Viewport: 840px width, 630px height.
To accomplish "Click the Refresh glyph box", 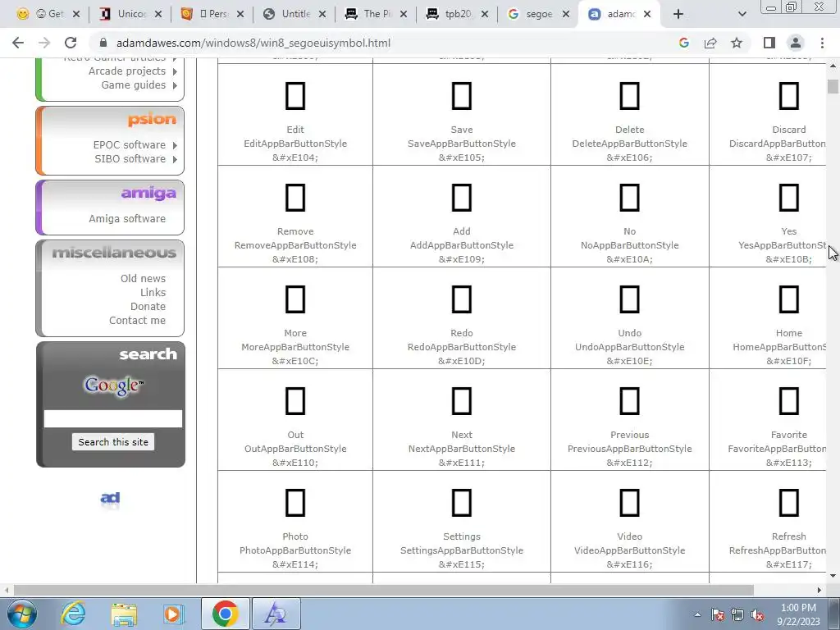I will [788, 503].
